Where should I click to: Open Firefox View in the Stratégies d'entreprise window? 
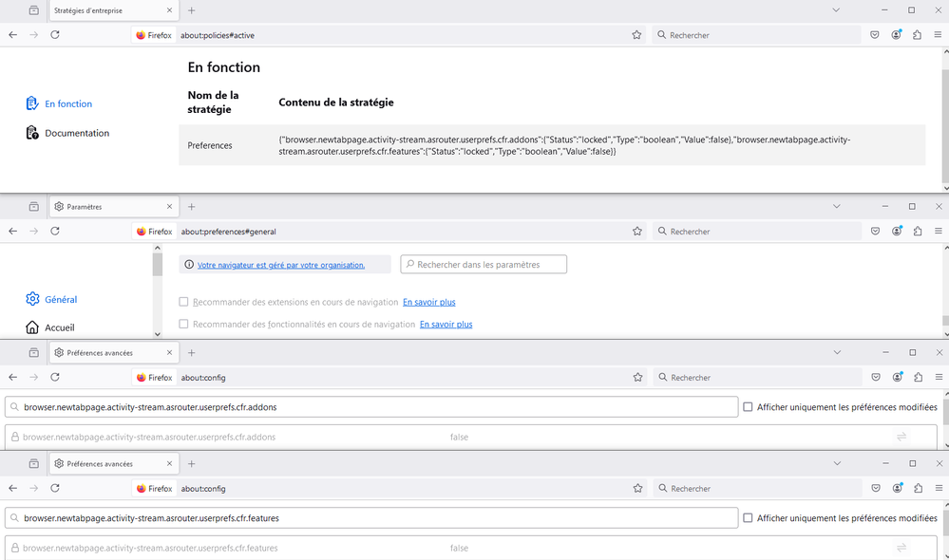point(34,9)
